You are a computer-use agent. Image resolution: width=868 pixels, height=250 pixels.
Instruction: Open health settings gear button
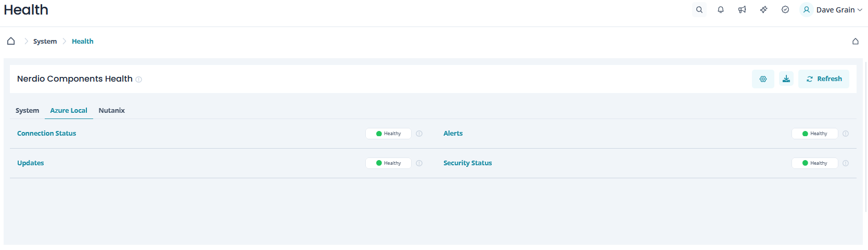point(763,79)
